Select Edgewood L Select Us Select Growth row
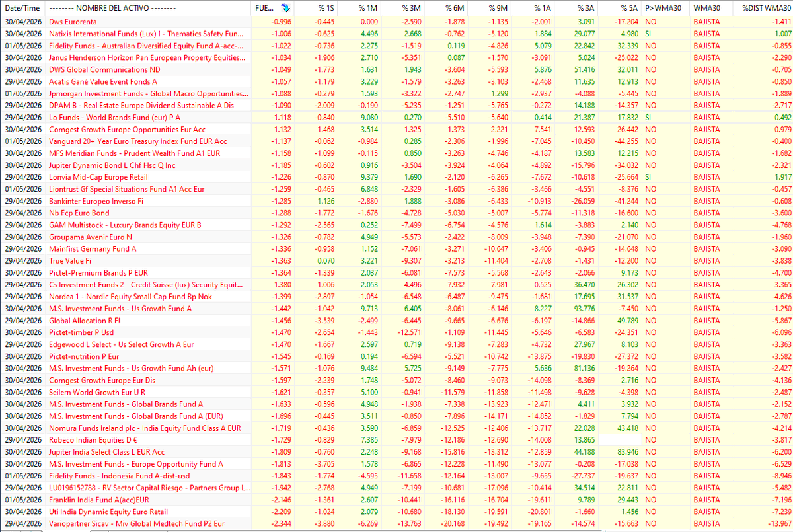Screen dimensions: 793x532 [397, 344]
